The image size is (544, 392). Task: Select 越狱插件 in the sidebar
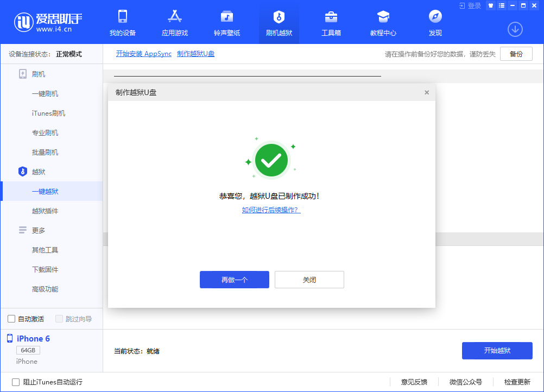pyautogui.click(x=45, y=211)
